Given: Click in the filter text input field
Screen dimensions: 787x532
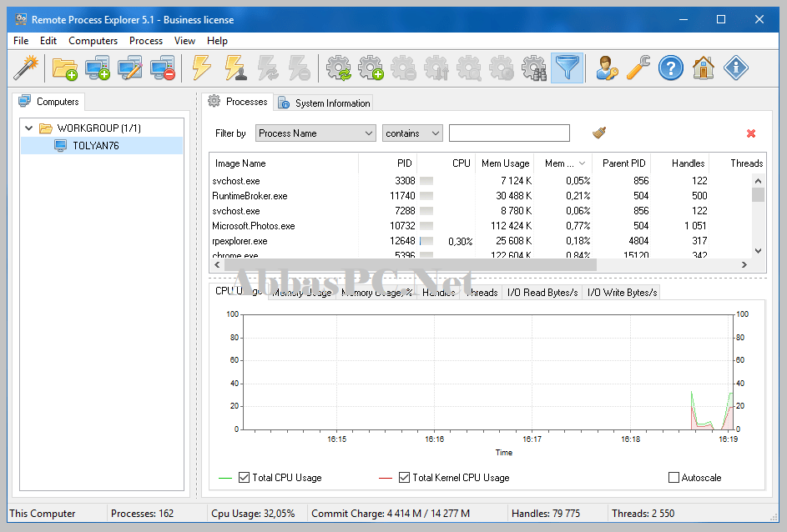Looking at the screenshot, I should coord(509,133).
